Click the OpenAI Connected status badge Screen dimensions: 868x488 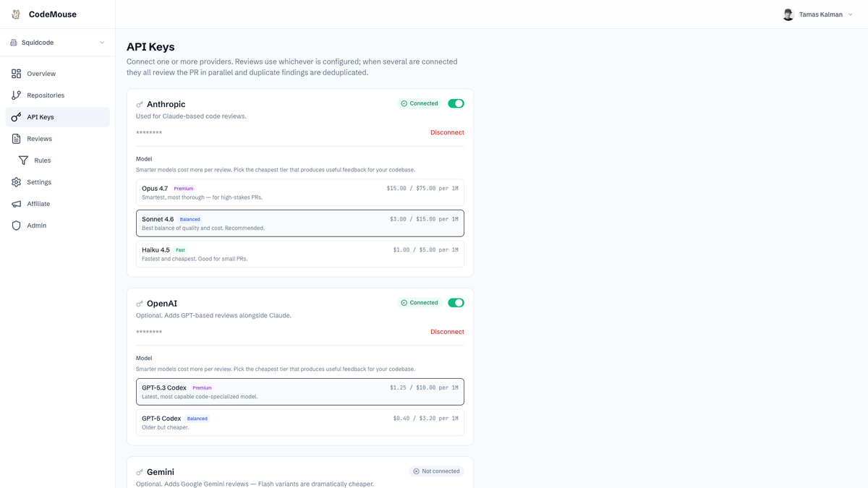pyautogui.click(x=420, y=303)
